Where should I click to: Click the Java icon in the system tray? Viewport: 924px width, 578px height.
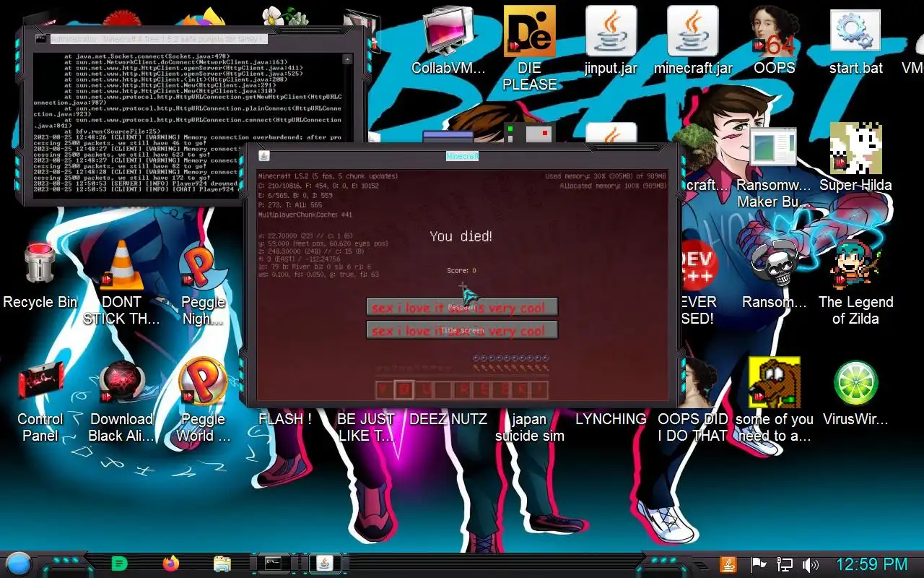point(728,564)
